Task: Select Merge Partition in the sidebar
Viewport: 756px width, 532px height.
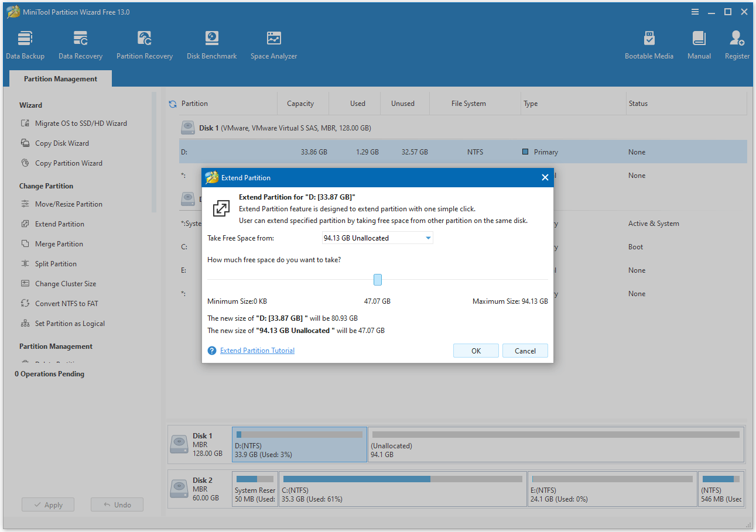Action: click(59, 243)
